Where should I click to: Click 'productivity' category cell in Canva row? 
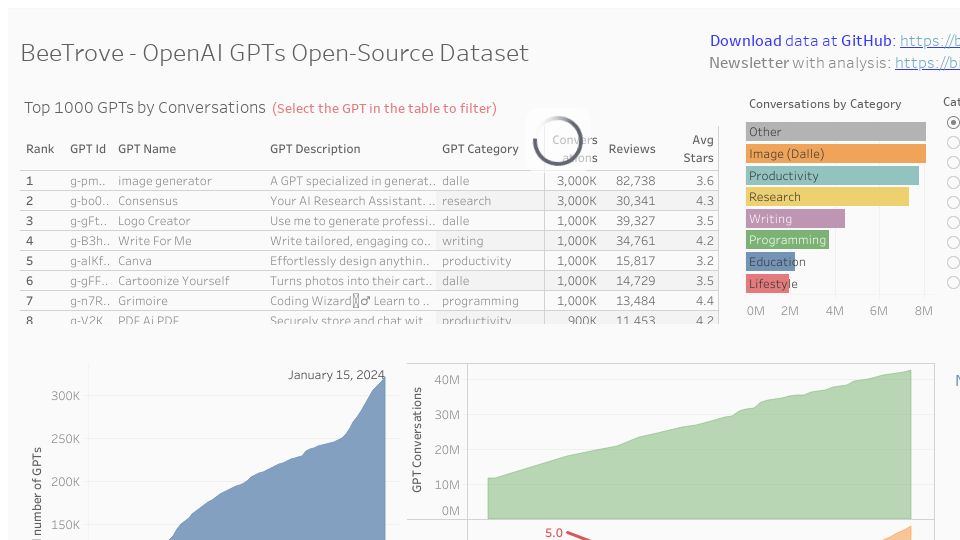476,261
